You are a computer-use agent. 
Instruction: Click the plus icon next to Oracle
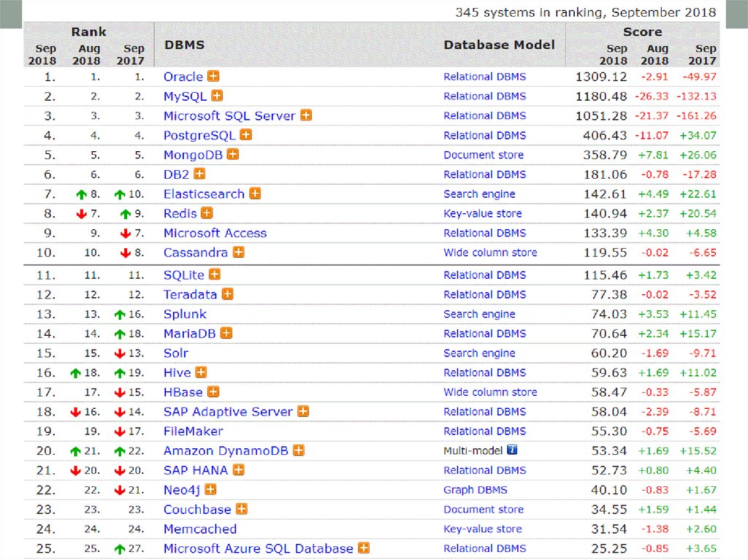213,76
